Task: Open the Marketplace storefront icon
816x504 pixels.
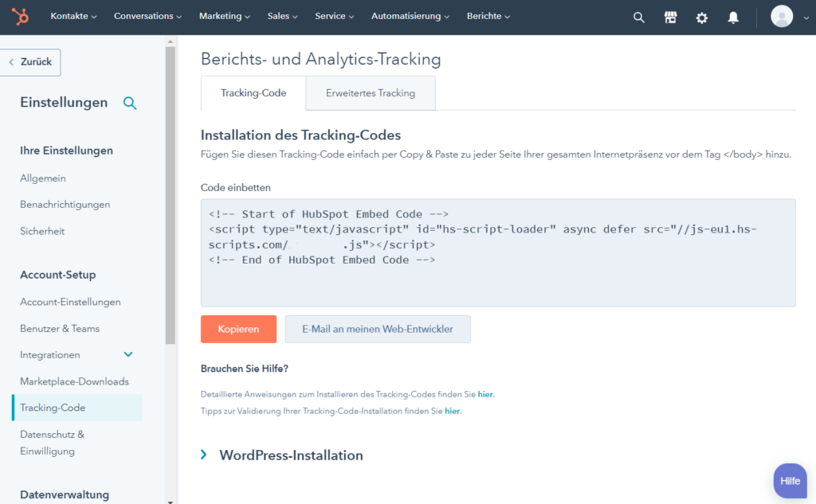Action: click(x=670, y=18)
